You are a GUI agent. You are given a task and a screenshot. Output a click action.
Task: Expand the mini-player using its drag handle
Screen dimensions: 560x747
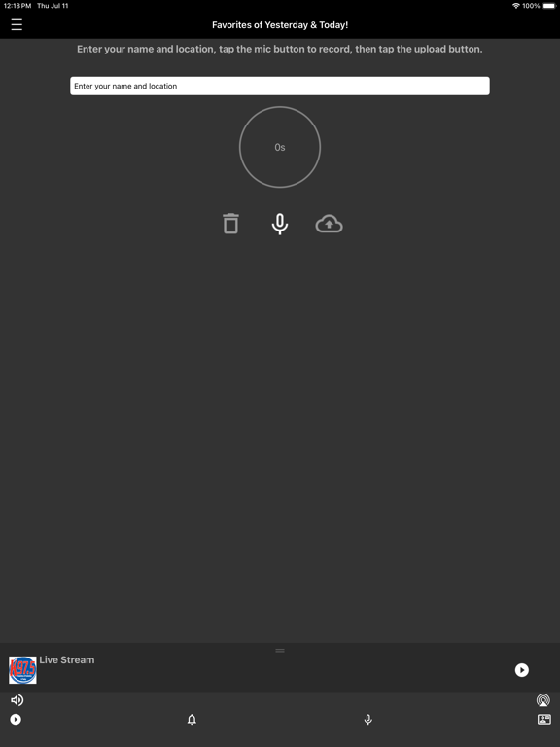click(280, 651)
